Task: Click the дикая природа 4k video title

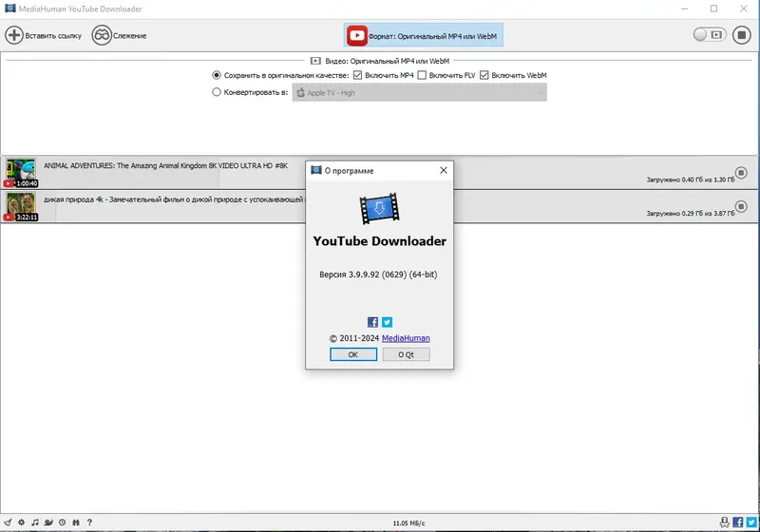Action: (x=174, y=199)
